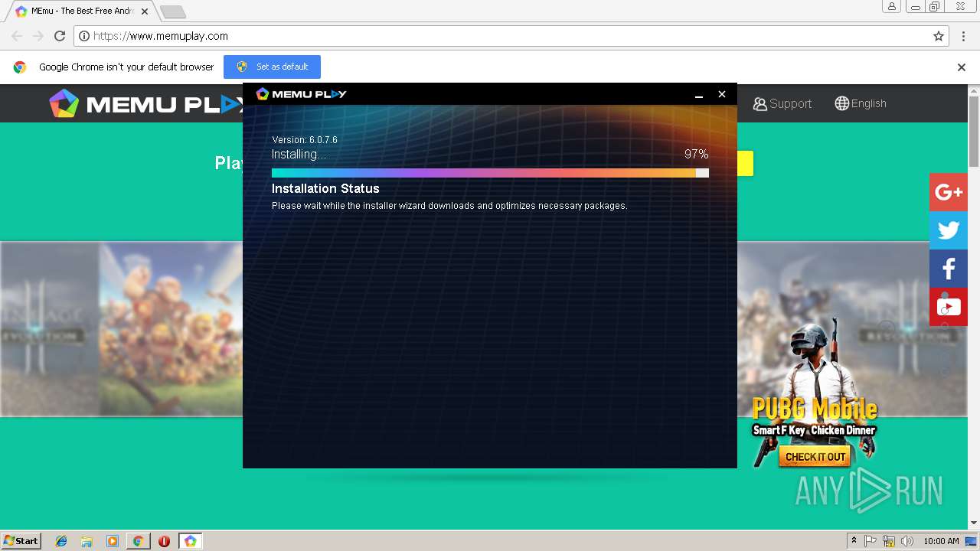Image resolution: width=980 pixels, height=551 pixels.
Task: Click the MEmu Play logo in installer title
Action: click(x=301, y=94)
